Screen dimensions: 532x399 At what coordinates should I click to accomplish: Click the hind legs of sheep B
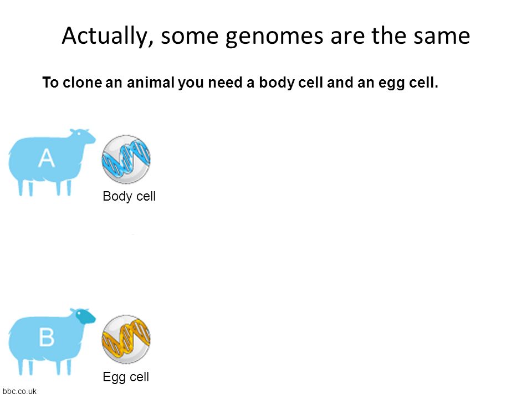point(26,367)
